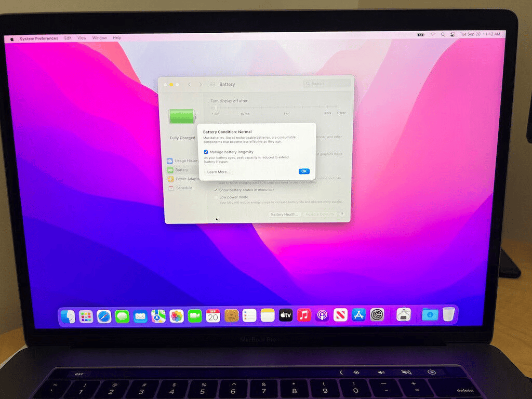
Task: Open Wi-Fi menu in menu bar
Action: click(x=433, y=35)
